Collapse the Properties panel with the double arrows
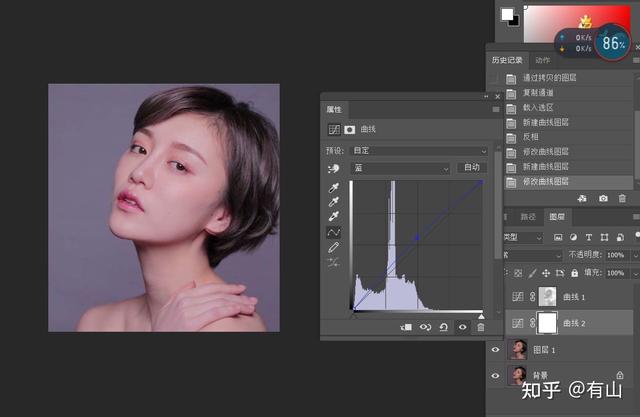This screenshot has height=417, width=640. [x=486, y=97]
